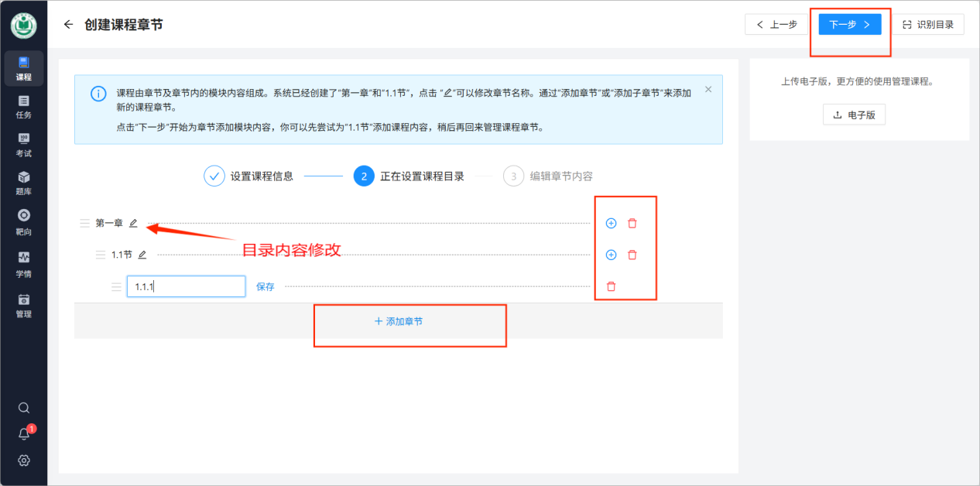Open the 课程 sidebar section
Image resolution: width=980 pixels, height=486 pixels.
[x=23, y=68]
